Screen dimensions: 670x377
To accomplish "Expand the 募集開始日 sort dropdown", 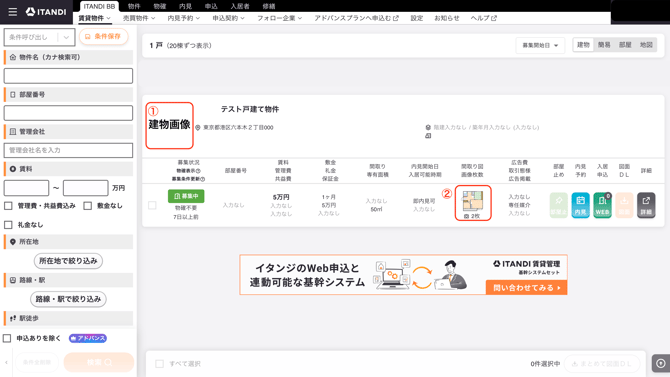I will [x=540, y=45].
